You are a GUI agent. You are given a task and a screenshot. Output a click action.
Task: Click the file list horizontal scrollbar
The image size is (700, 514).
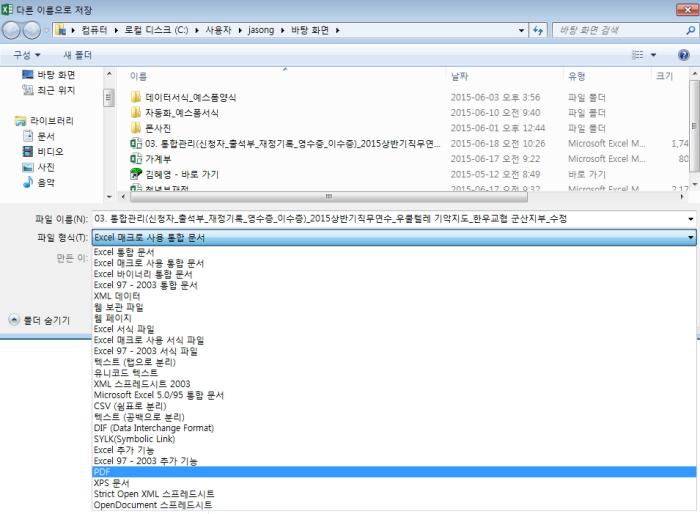(329, 196)
